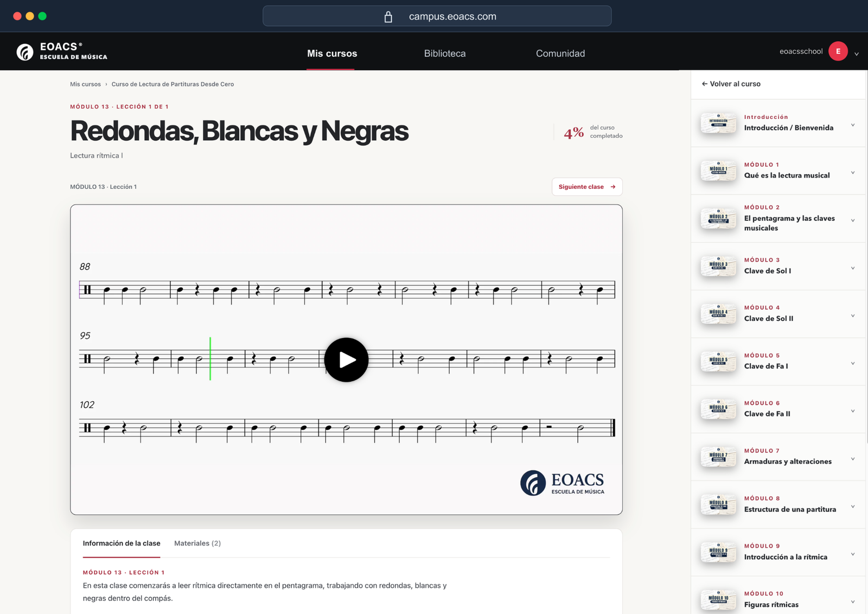Click the Módulo 5 thumbnail image
The height and width of the screenshot is (614, 868).
tap(718, 362)
